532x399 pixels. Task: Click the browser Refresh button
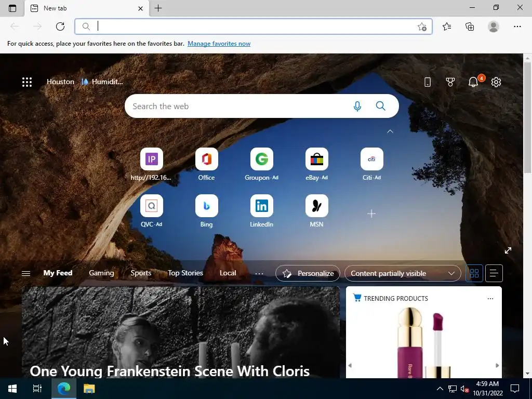[x=60, y=26]
